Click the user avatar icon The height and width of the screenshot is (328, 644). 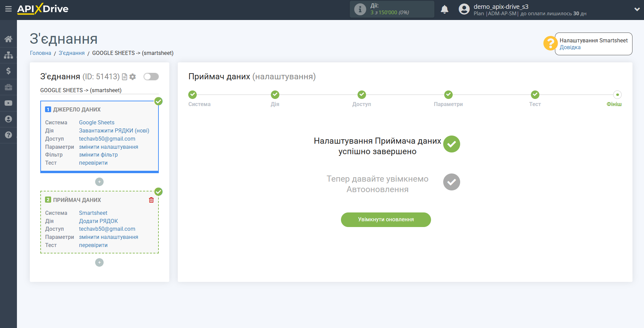click(464, 9)
